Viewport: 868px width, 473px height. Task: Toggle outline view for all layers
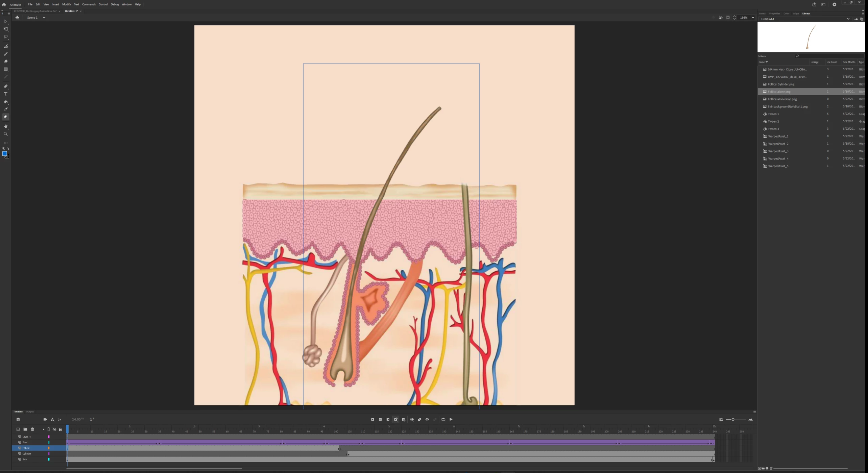pyautogui.click(x=48, y=429)
